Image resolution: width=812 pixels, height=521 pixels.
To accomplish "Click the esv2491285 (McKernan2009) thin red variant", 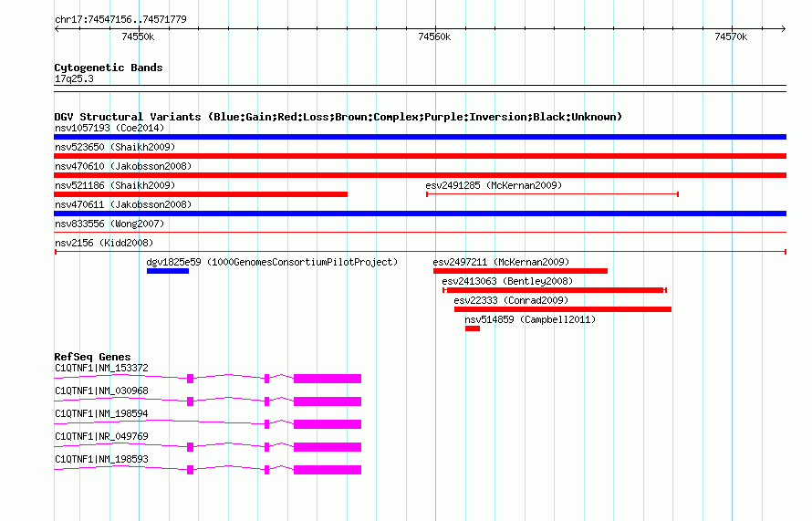I will [x=552, y=194].
